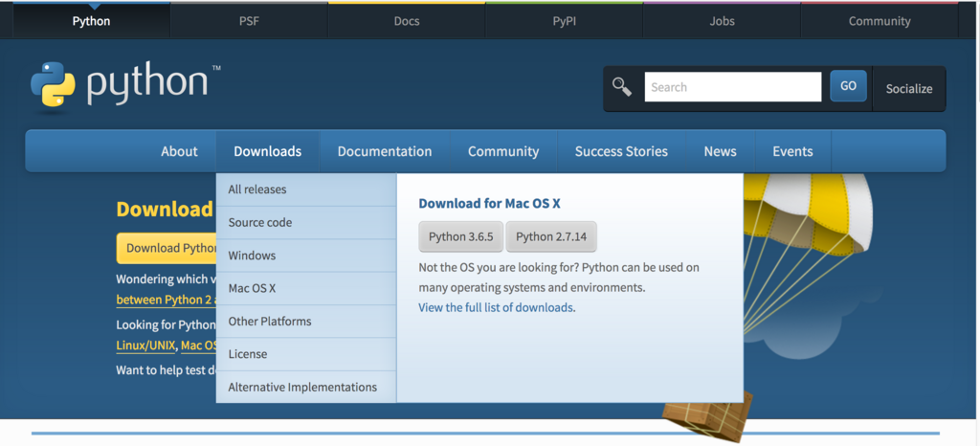Open View the full list of downloads link
The height and width of the screenshot is (446, 980).
(497, 307)
